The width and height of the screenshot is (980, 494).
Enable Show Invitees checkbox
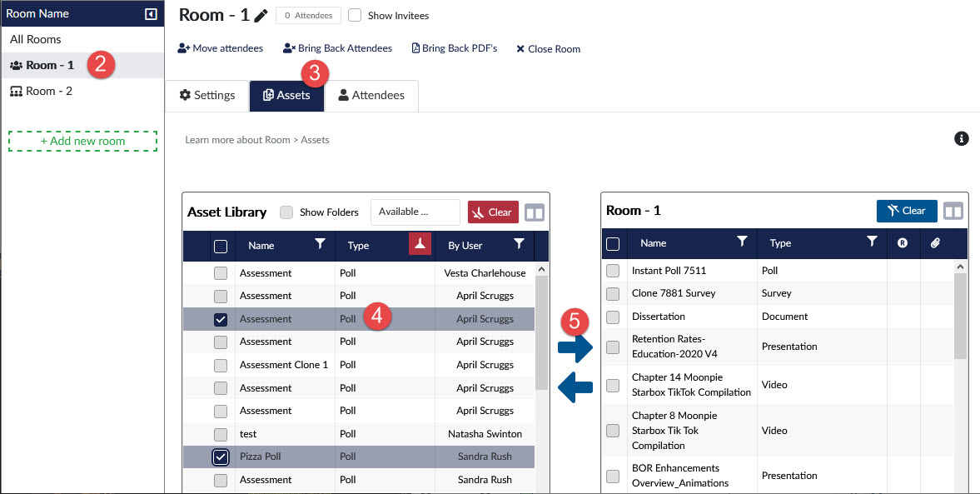click(x=355, y=15)
